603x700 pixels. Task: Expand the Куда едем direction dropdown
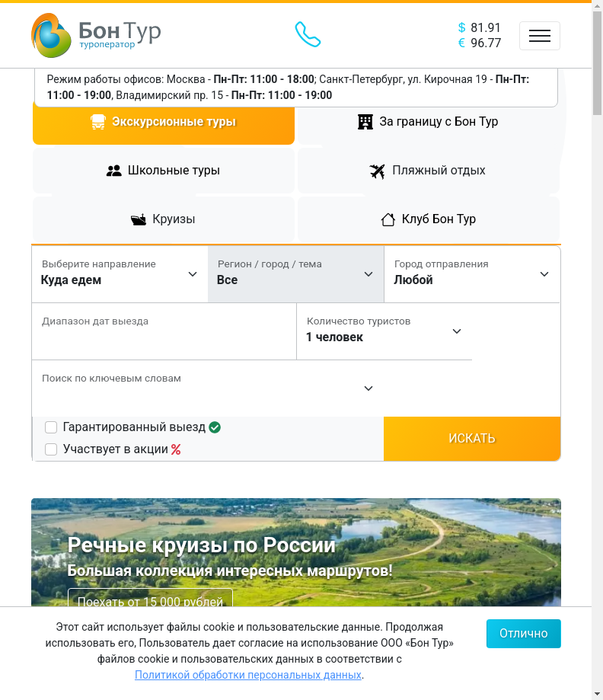(120, 274)
